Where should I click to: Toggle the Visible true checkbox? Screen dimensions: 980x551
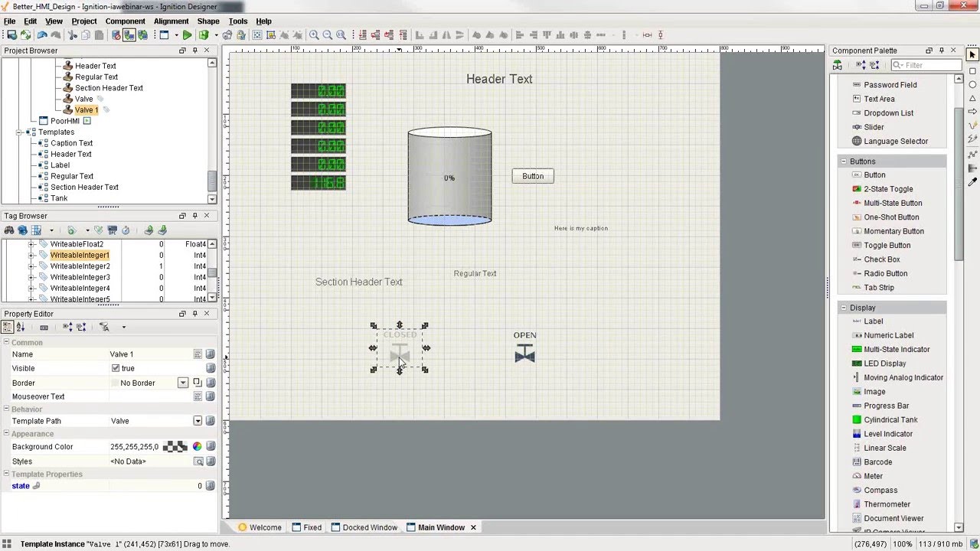tap(116, 368)
